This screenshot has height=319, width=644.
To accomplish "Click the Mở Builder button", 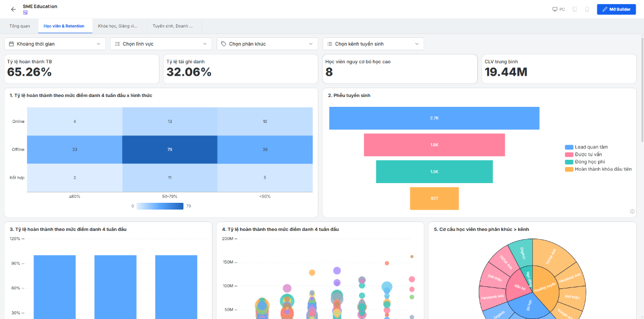I will [x=616, y=9].
